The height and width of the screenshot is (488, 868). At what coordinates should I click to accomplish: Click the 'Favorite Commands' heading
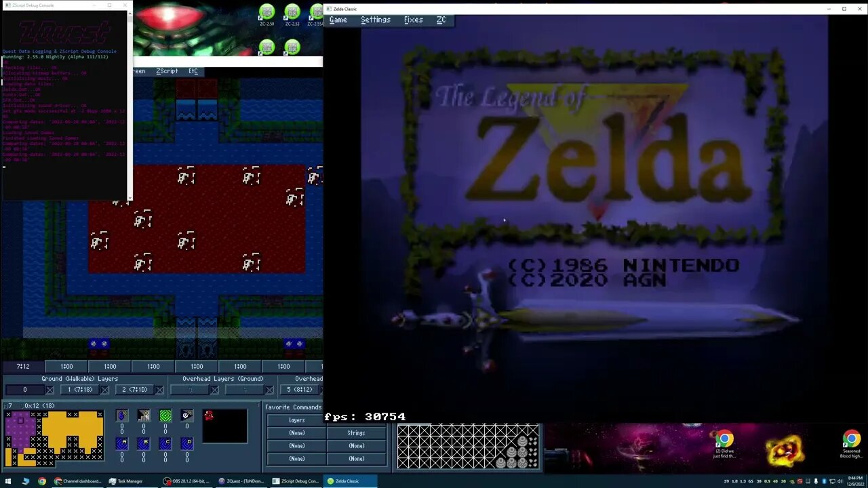293,407
